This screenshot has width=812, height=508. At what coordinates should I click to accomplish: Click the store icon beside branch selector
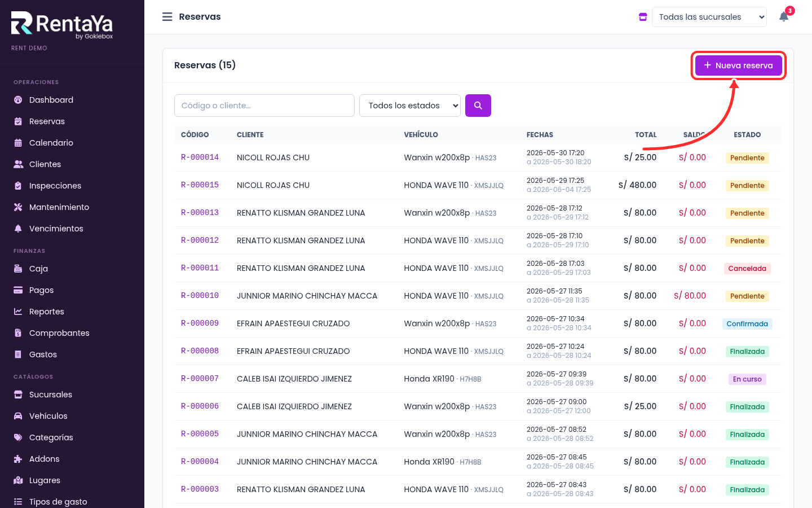(x=643, y=17)
